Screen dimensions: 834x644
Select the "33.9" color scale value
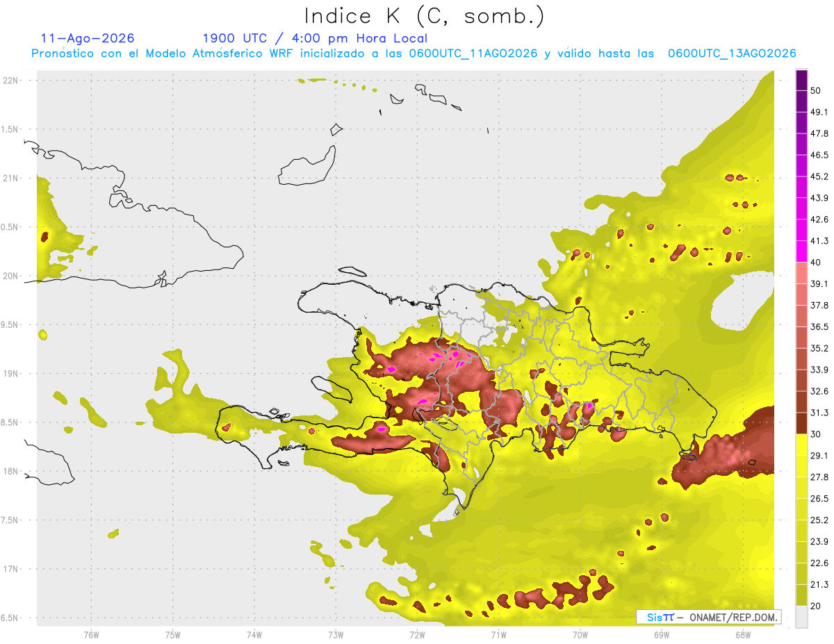point(819,370)
